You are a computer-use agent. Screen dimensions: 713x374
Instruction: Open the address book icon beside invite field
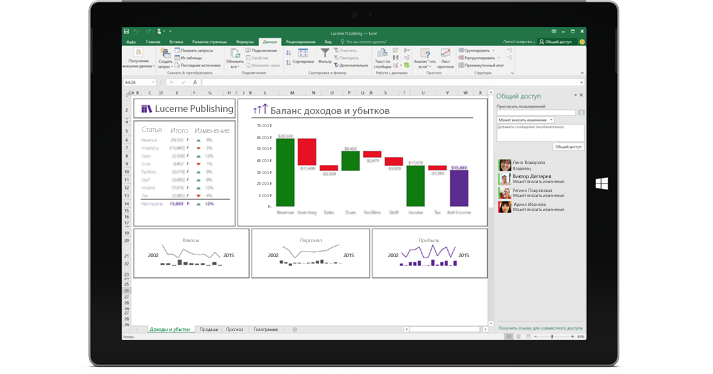(581, 112)
